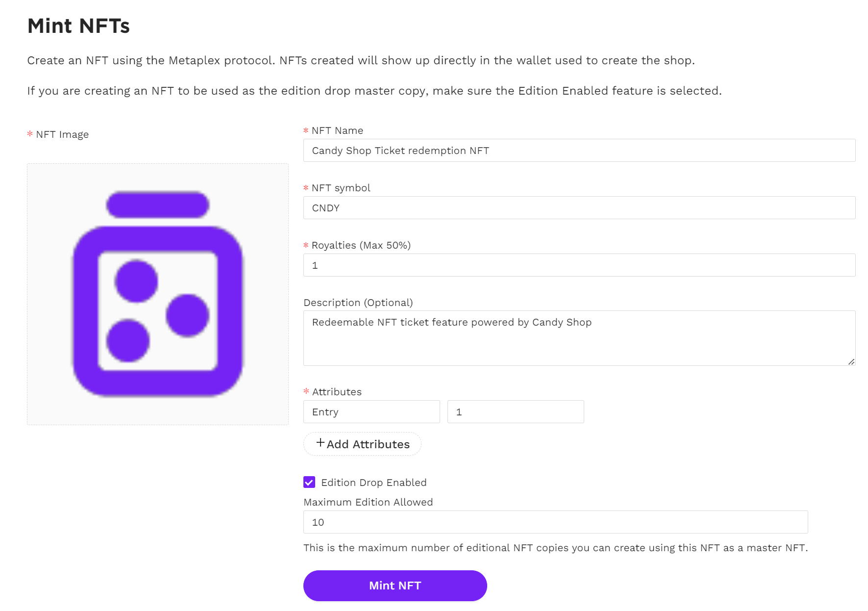
Task: Click into the NFT symbol field containing CNDY
Action: click(579, 208)
